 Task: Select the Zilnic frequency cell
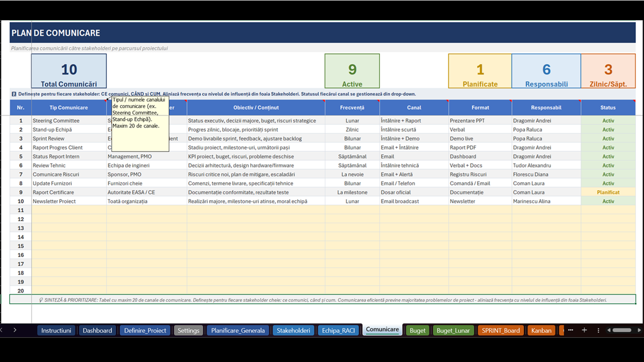[x=352, y=130]
